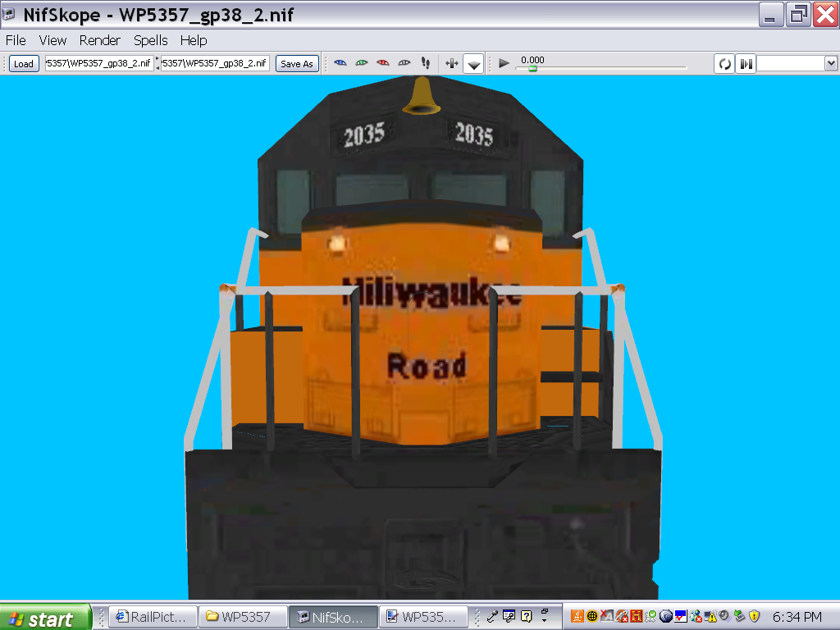
Task: Click the network warning tray icon
Action: point(710,617)
